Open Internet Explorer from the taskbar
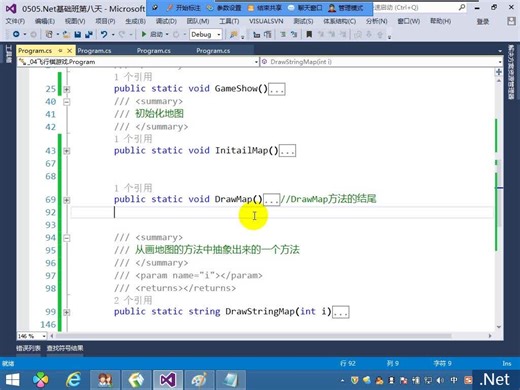 pyautogui.click(x=73, y=380)
